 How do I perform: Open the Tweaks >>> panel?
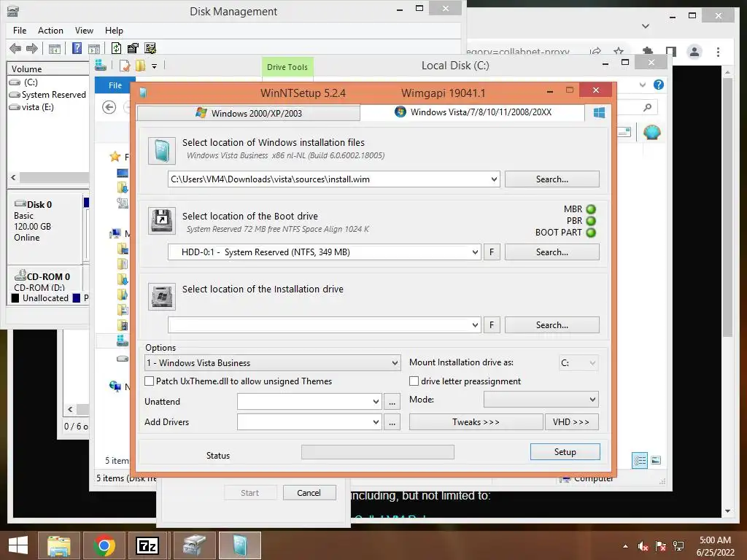point(476,422)
